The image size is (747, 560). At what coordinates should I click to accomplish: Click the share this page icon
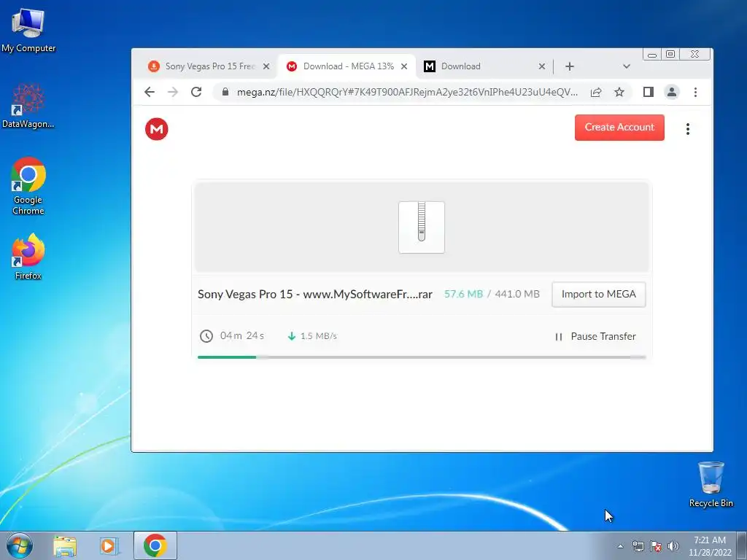coord(596,92)
